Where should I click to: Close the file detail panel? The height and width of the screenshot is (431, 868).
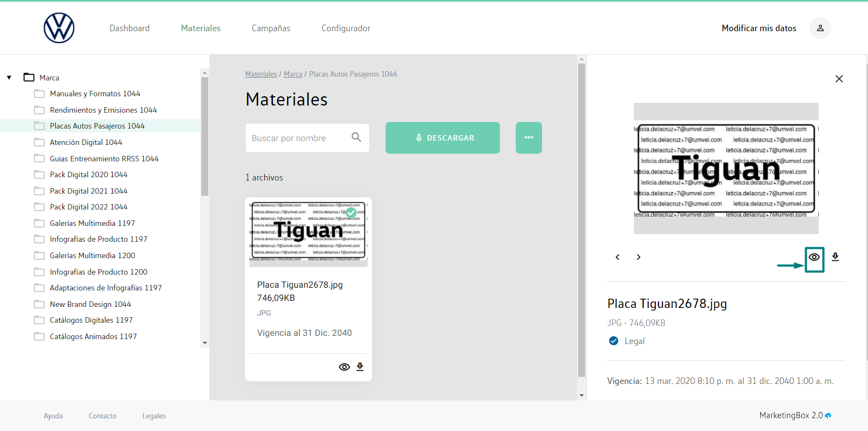click(x=839, y=79)
